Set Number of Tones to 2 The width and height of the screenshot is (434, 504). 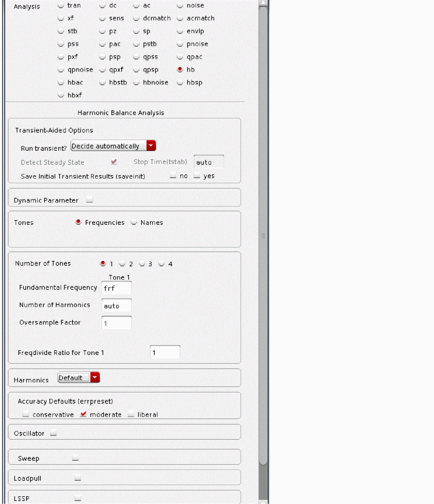pyautogui.click(x=123, y=264)
